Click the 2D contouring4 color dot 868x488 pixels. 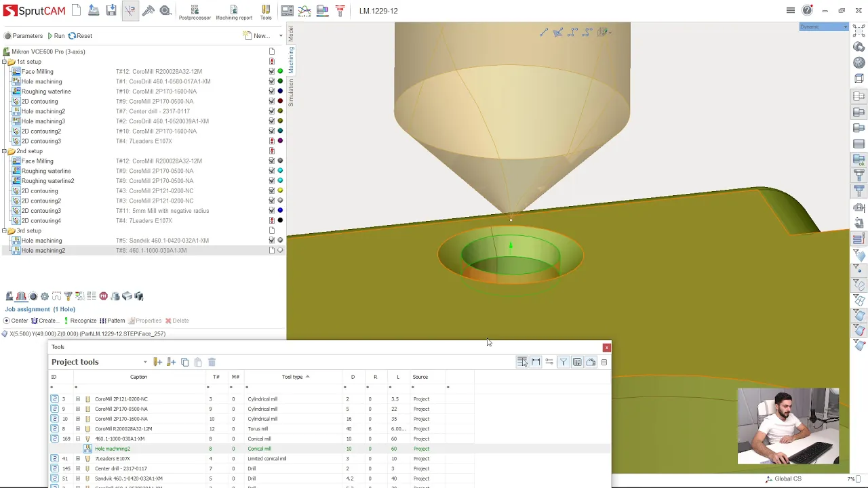280,221
